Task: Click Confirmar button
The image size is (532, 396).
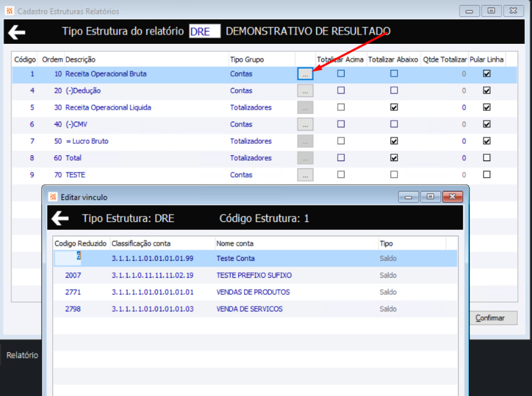Action: (x=493, y=318)
